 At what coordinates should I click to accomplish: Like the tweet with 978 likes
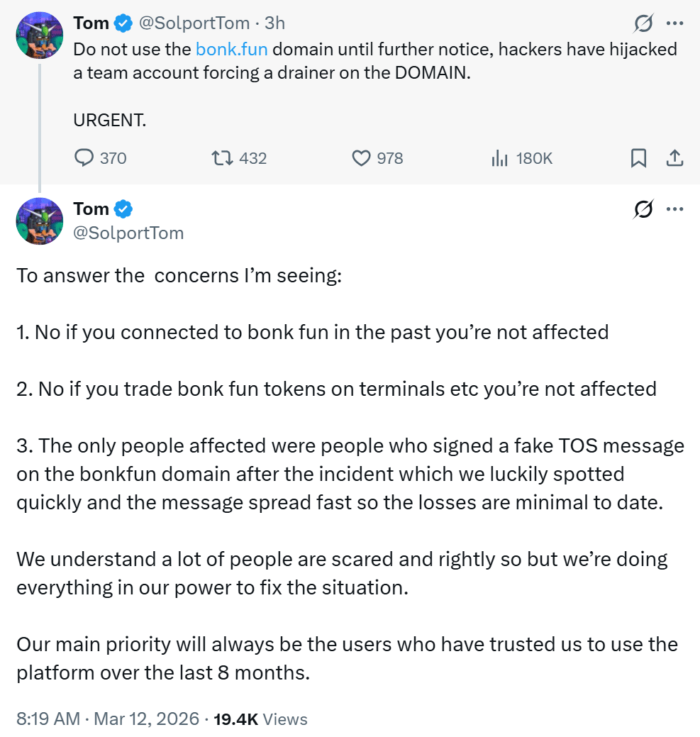pyautogui.click(x=362, y=157)
